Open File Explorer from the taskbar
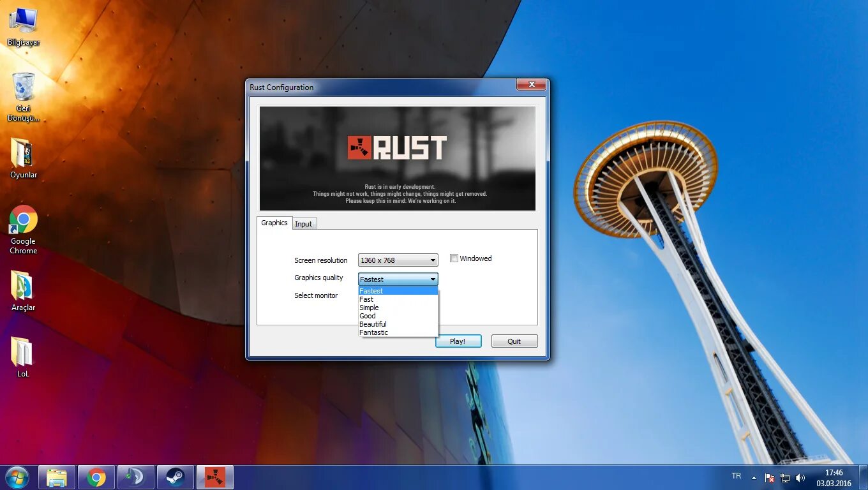 57,477
